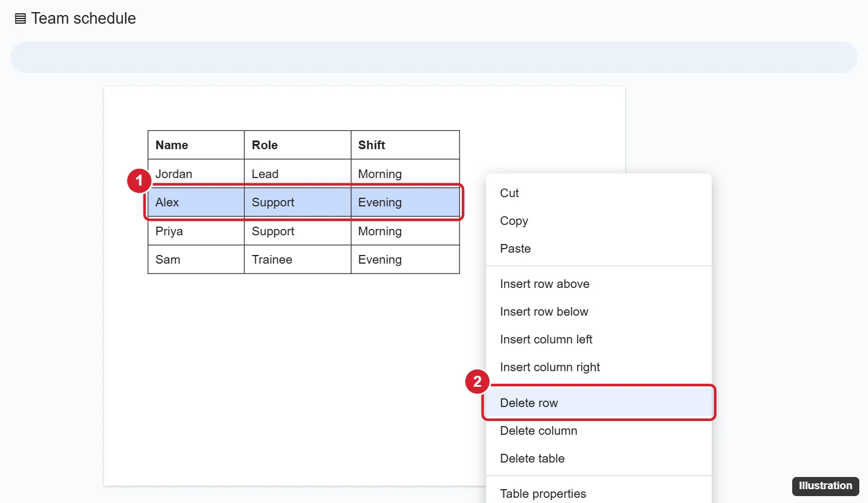Click the Priya cell
868x503 pixels.
tap(196, 231)
